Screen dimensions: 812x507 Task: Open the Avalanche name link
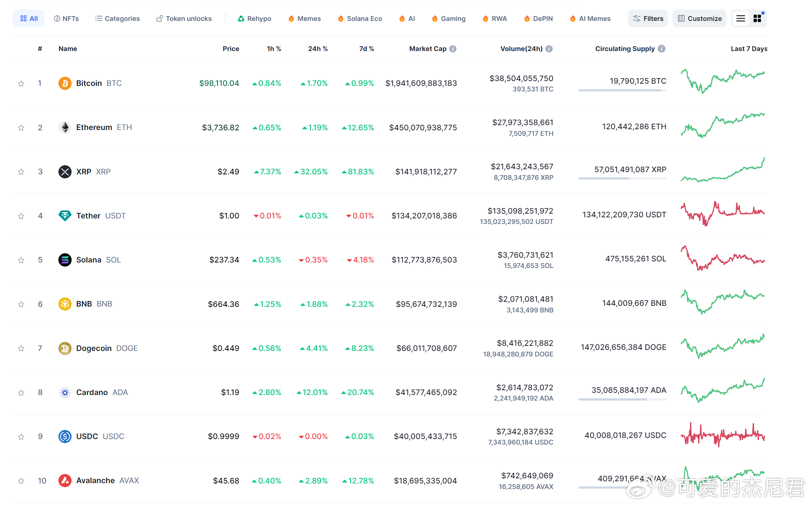95,481
